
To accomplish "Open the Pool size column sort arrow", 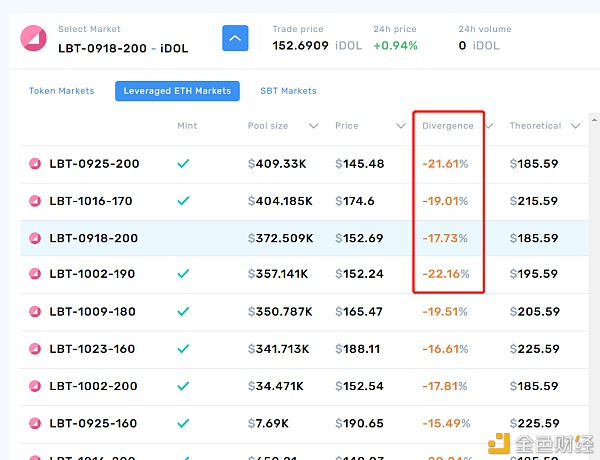I will (x=314, y=126).
